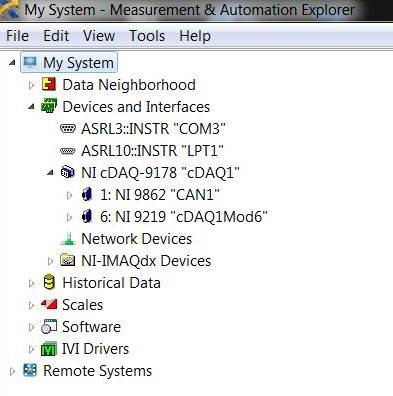393x396 pixels.
Task: Select the My System label
Action: coord(78,63)
